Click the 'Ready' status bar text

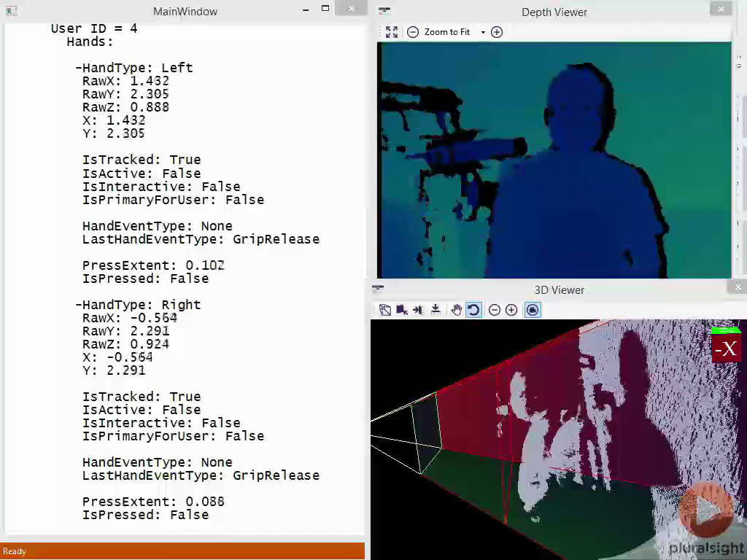15,551
